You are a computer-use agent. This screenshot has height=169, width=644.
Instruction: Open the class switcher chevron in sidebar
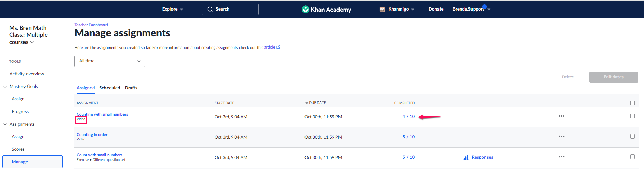point(32,42)
